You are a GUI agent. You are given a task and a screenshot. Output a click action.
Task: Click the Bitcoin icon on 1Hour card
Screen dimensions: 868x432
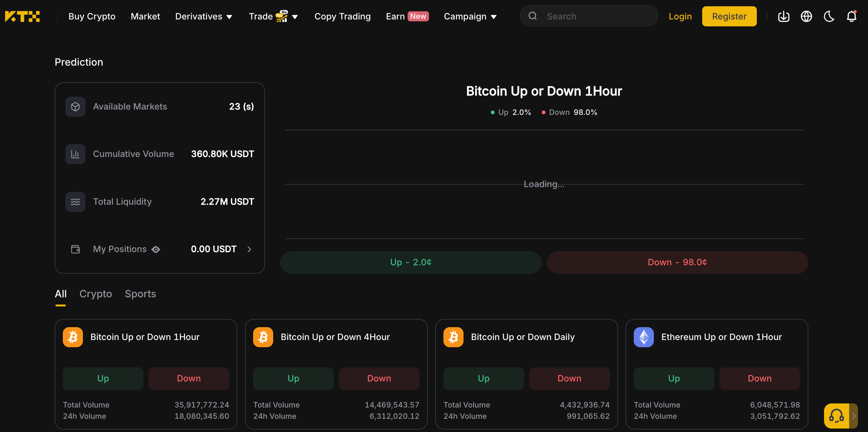coord(73,337)
